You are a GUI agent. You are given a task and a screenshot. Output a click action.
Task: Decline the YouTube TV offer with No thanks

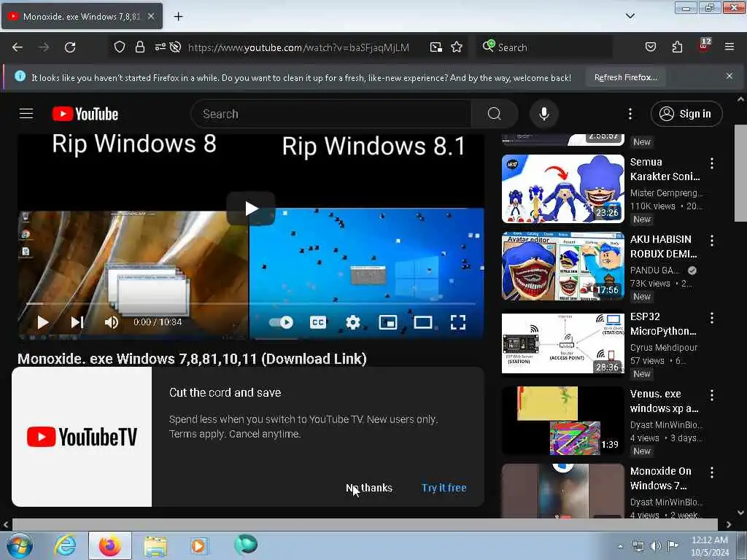[x=369, y=488]
